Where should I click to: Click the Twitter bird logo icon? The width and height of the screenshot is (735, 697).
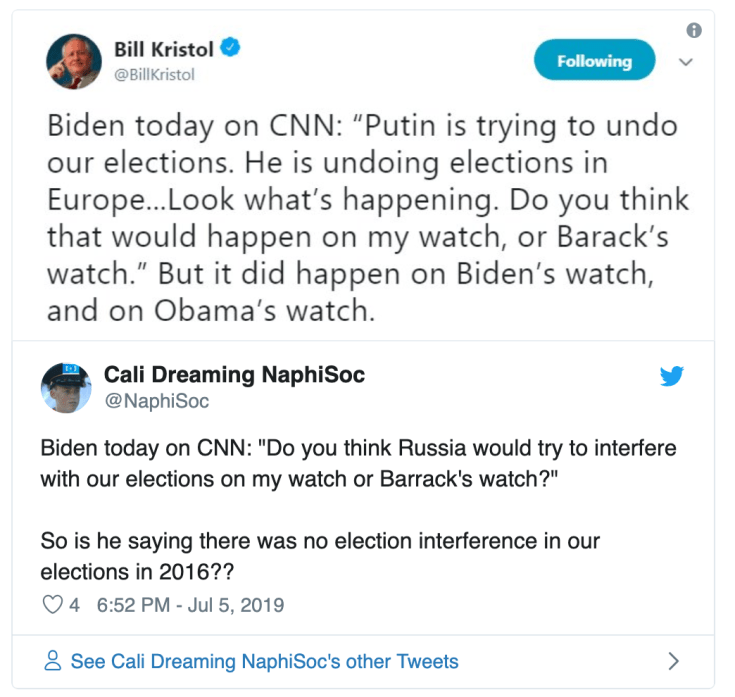(671, 377)
